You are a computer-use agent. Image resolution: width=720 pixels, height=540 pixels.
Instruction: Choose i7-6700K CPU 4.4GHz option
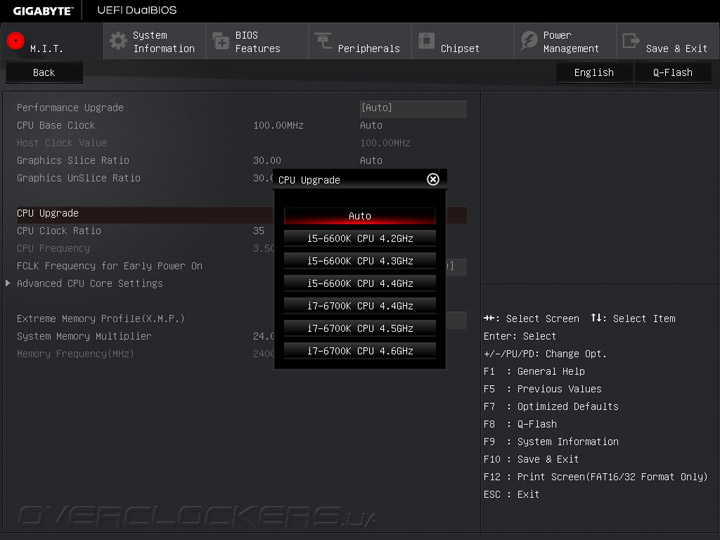tap(360, 306)
